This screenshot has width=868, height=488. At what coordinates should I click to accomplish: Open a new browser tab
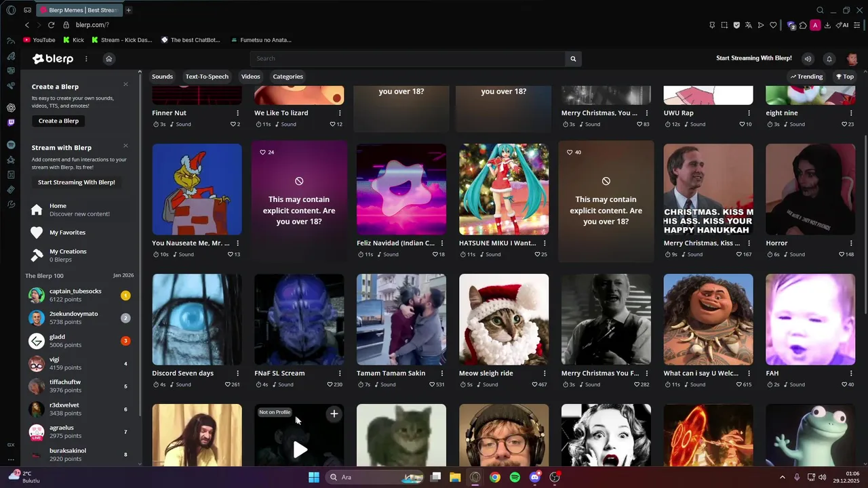coord(128,10)
